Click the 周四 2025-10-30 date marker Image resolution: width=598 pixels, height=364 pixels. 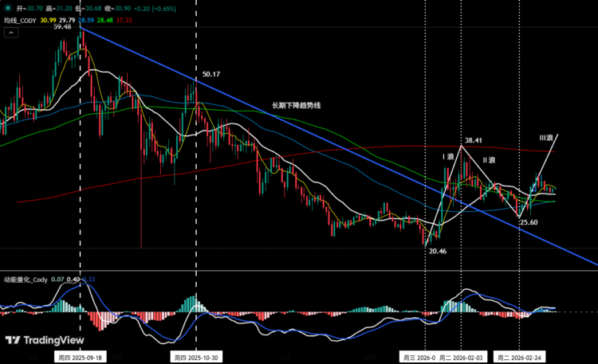click(196, 358)
